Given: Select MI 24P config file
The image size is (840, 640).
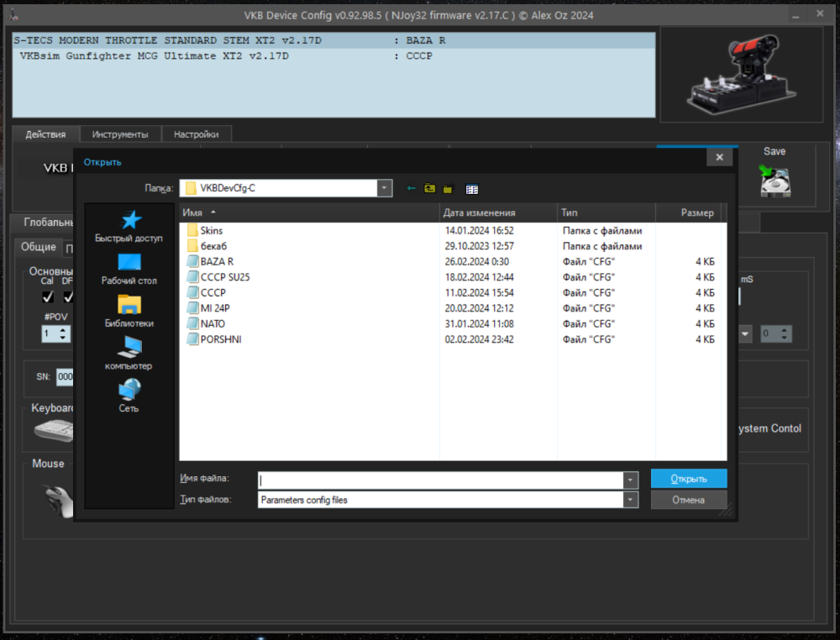Looking at the screenshot, I should [x=209, y=308].
